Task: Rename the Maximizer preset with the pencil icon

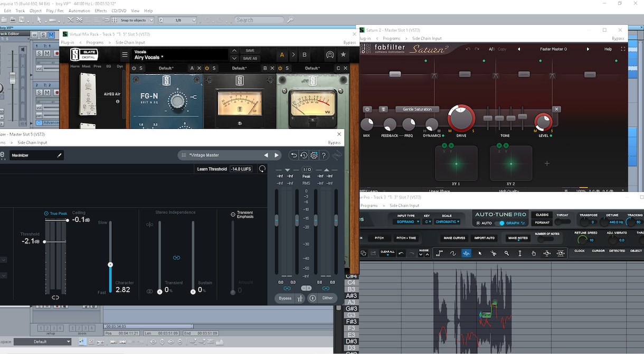Action: (x=60, y=155)
